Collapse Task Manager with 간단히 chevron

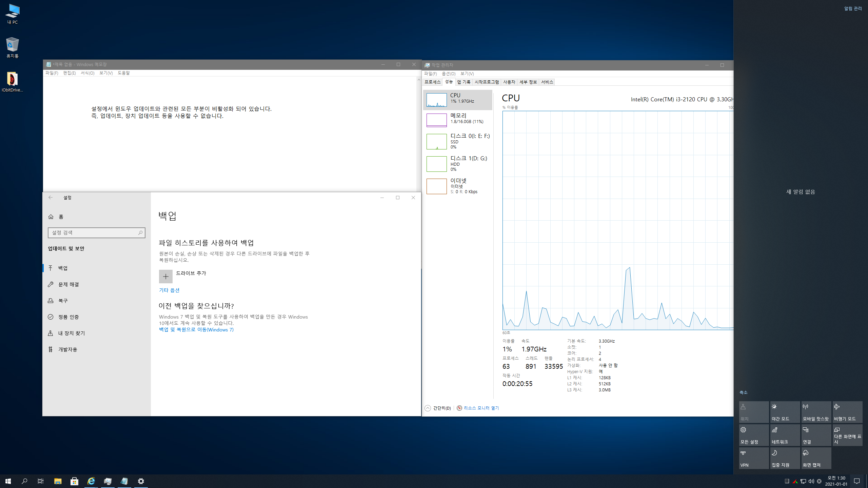point(428,408)
